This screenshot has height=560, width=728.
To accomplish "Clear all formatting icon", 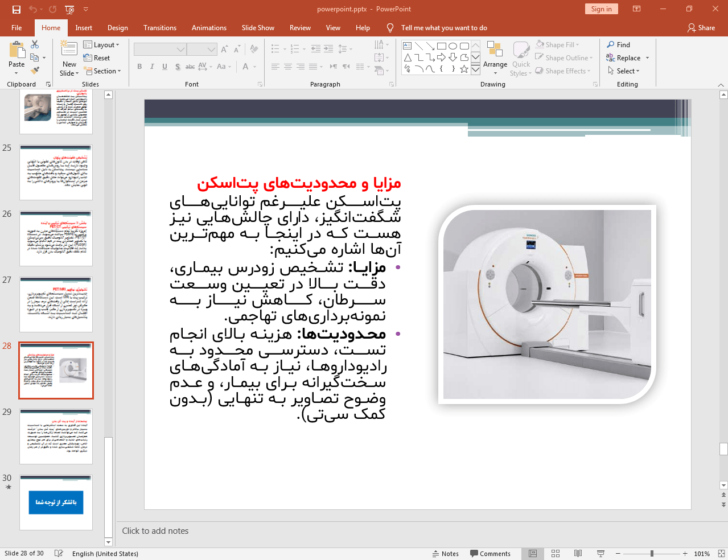I will pyautogui.click(x=254, y=50).
